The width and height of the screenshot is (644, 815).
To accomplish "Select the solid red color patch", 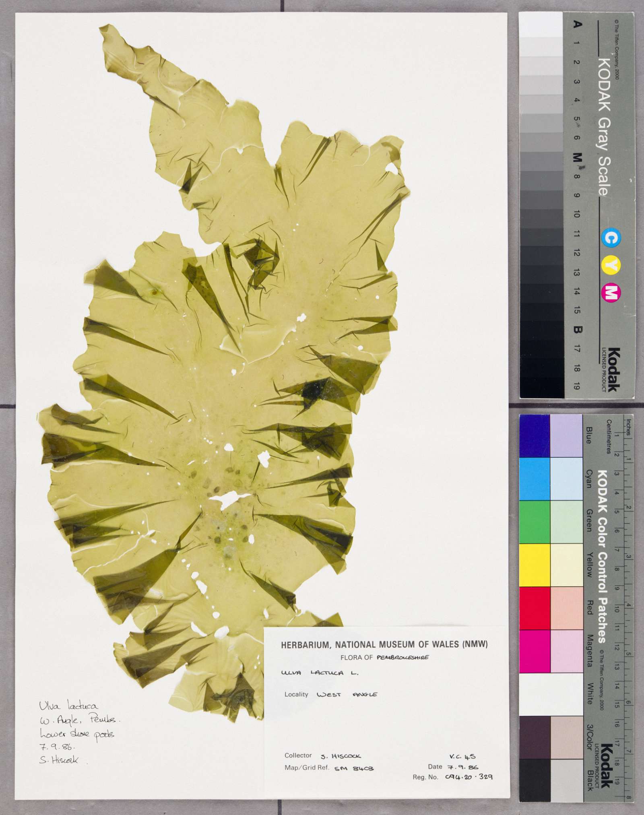I will tap(534, 608).
